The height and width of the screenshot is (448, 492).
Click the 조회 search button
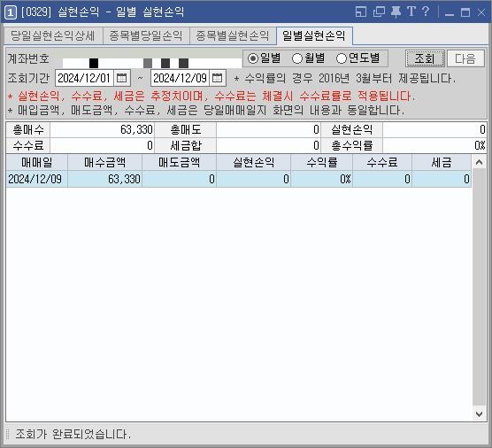(x=425, y=58)
